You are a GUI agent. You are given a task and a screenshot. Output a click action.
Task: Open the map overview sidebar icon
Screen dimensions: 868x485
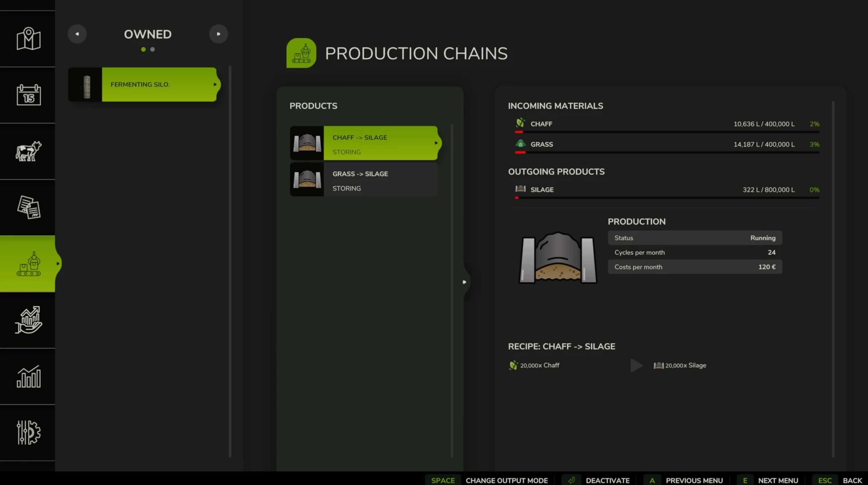[29, 39]
